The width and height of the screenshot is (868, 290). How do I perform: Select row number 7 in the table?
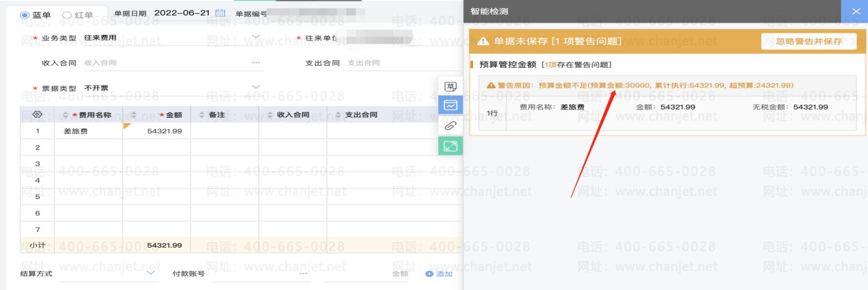coord(38,229)
